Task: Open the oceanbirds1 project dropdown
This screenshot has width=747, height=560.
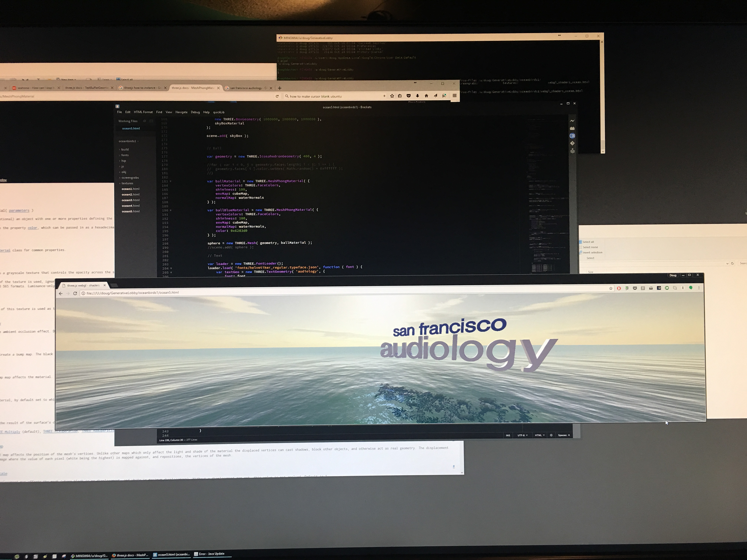Action: (x=128, y=141)
